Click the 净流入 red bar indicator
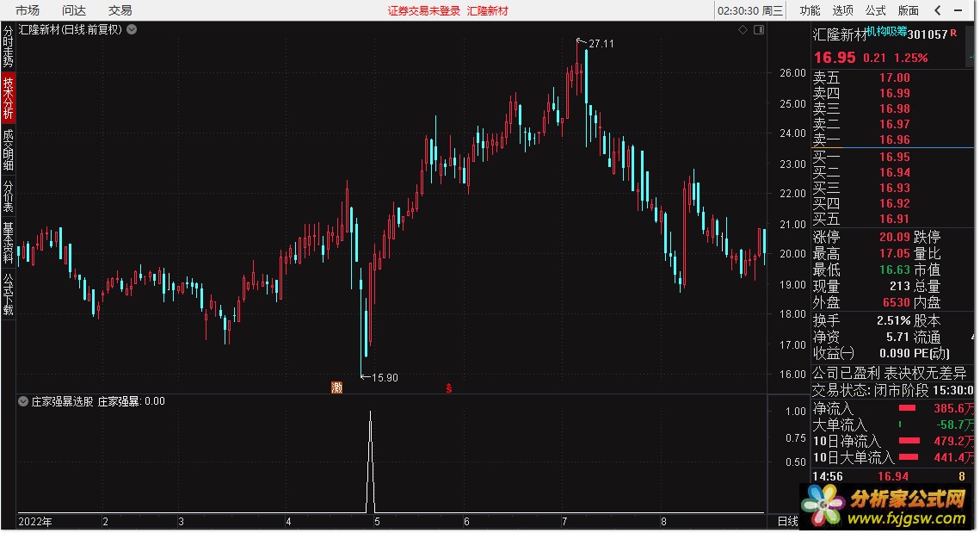Viewport: 980px width, 533px height. point(907,408)
